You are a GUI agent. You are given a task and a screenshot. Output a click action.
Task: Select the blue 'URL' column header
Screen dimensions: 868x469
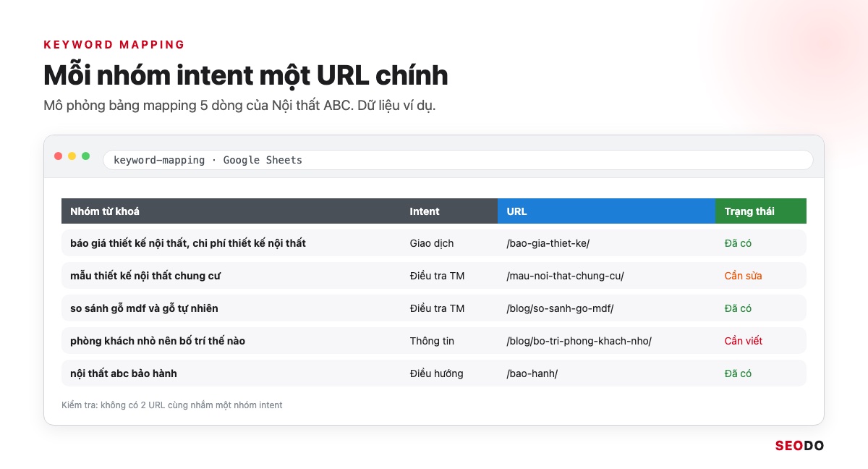tap(606, 211)
